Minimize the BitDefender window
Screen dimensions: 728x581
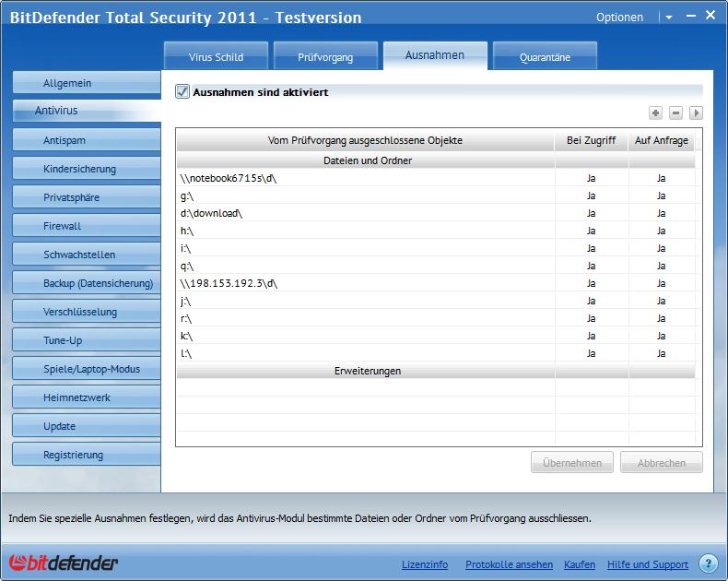click(691, 16)
